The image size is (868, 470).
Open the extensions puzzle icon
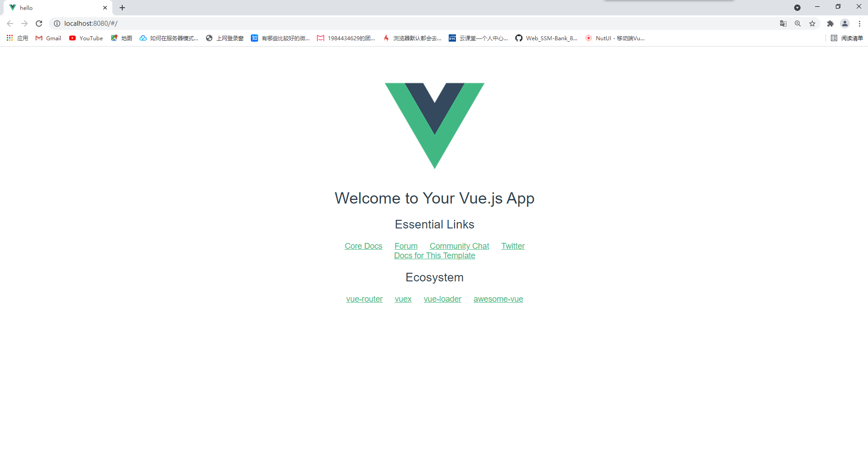coord(830,24)
